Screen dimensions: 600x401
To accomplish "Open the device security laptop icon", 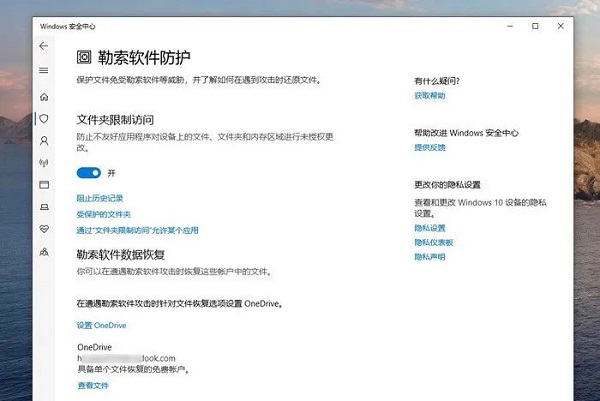I will pos(44,207).
